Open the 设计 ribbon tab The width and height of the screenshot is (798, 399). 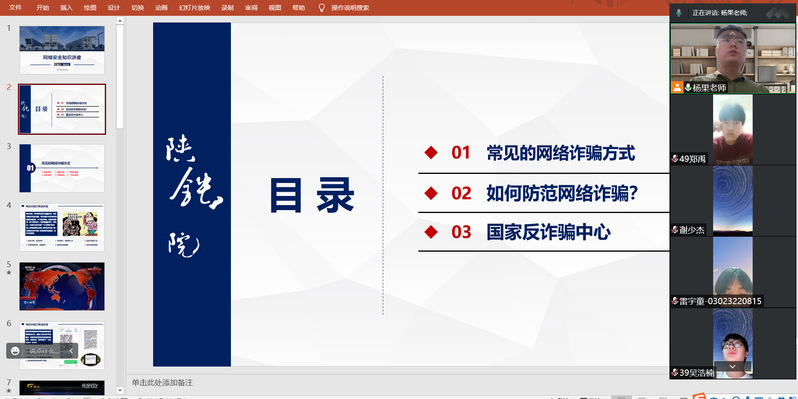pyautogui.click(x=114, y=8)
